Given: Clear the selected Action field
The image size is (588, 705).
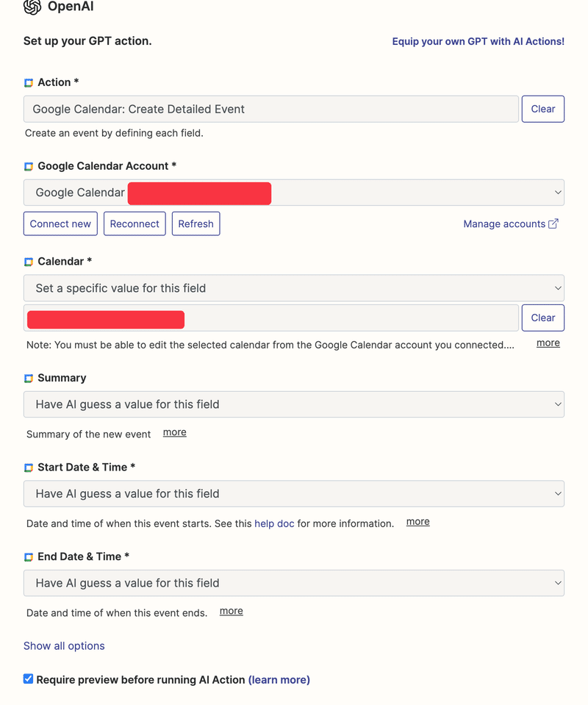Looking at the screenshot, I should coord(543,109).
